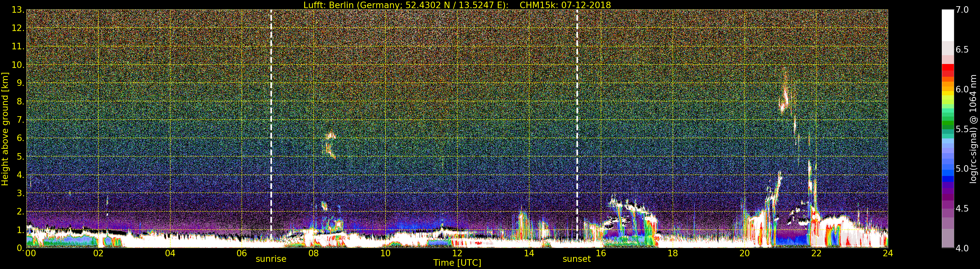The height and width of the screenshot is (269, 980).
Task: Click the time axis tick '02'
Action: pos(98,253)
